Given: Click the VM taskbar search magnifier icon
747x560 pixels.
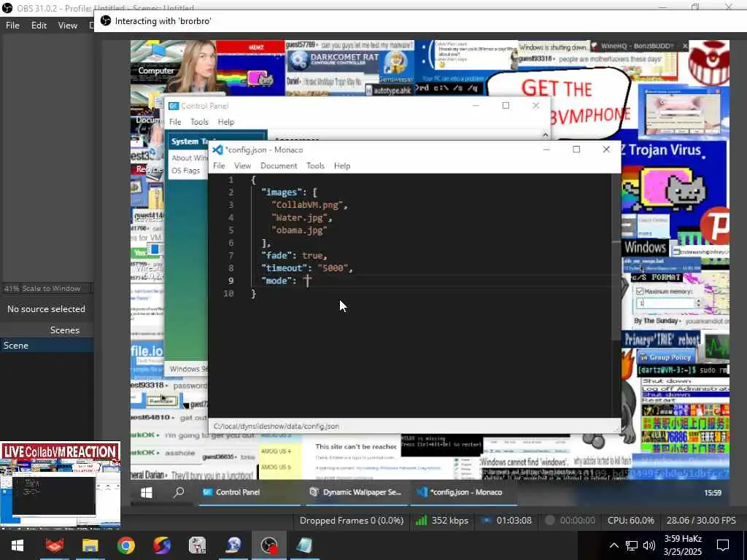Looking at the screenshot, I should 179,492.
